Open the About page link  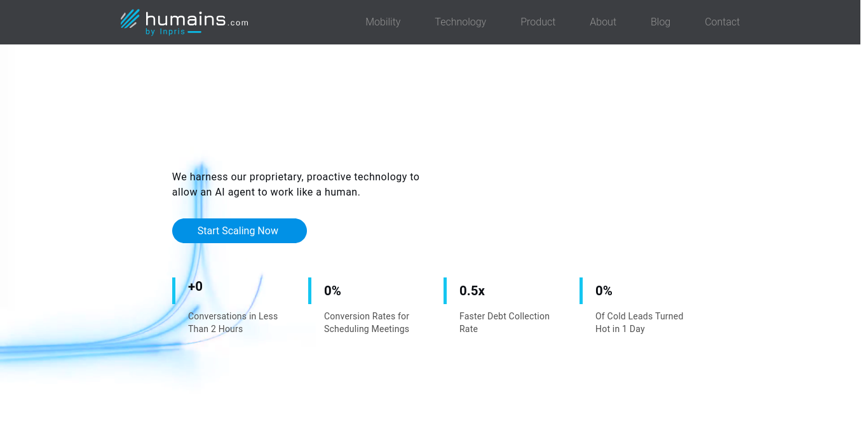(602, 22)
